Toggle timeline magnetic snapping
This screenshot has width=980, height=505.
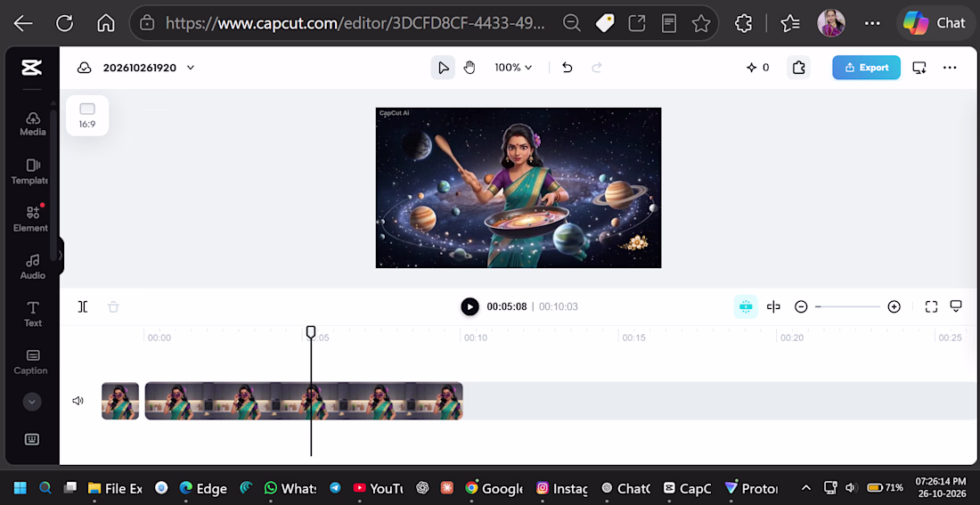click(x=746, y=307)
